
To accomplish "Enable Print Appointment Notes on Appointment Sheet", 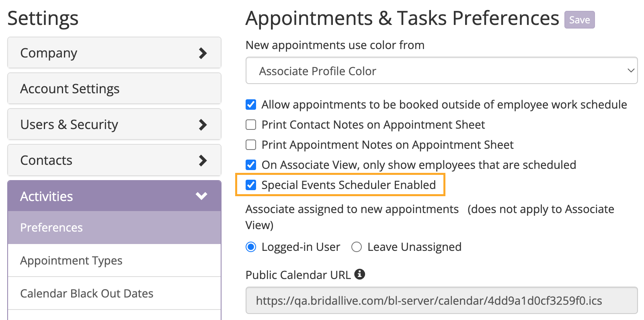I will click(x=251, y=145).
